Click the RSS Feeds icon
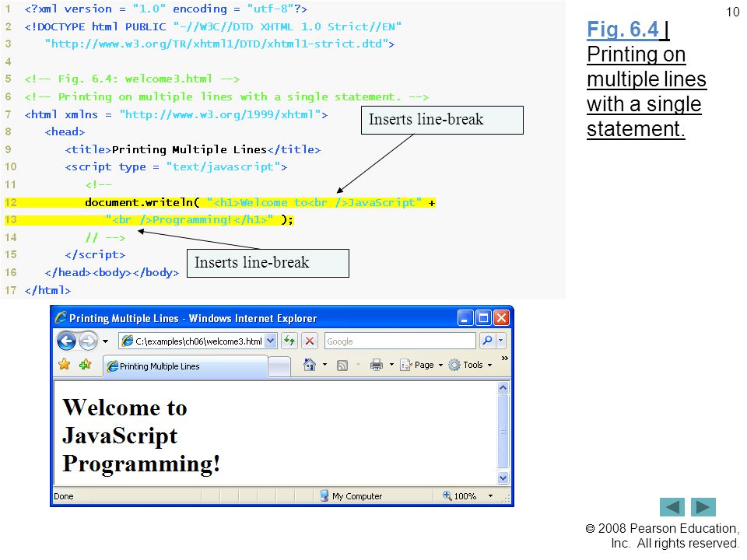 (x=342, y=366)
